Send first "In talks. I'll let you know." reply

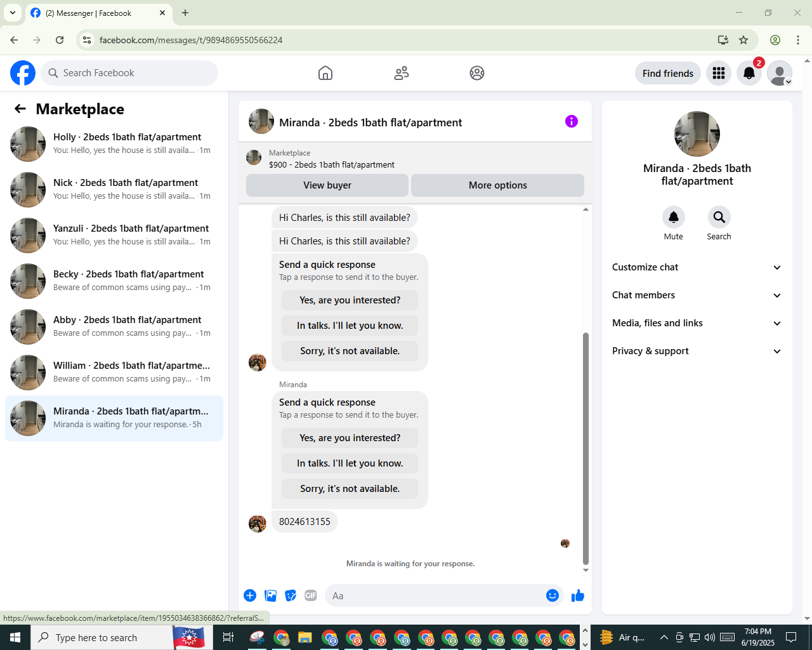[x=350, y=326]
